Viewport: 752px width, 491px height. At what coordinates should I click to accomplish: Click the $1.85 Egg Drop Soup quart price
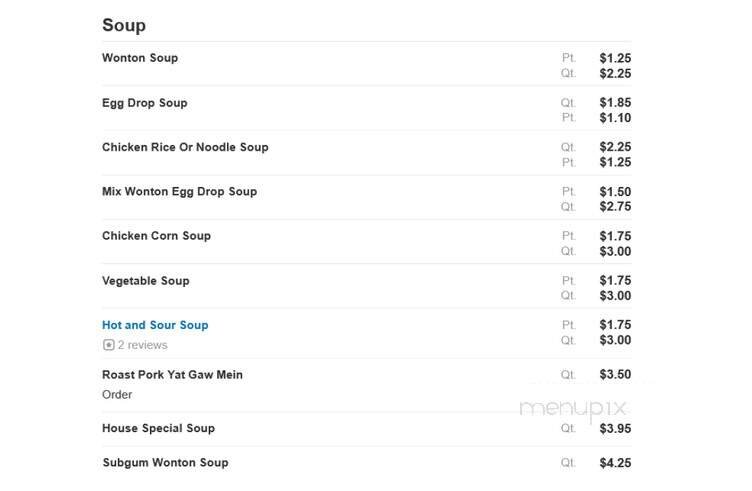(615, 103)
